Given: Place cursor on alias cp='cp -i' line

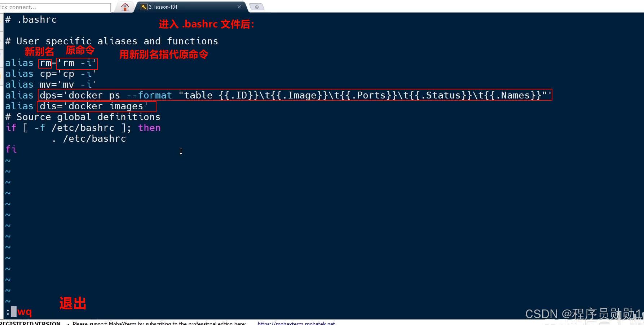Looking at the screenshot, I should coord(50,74).
